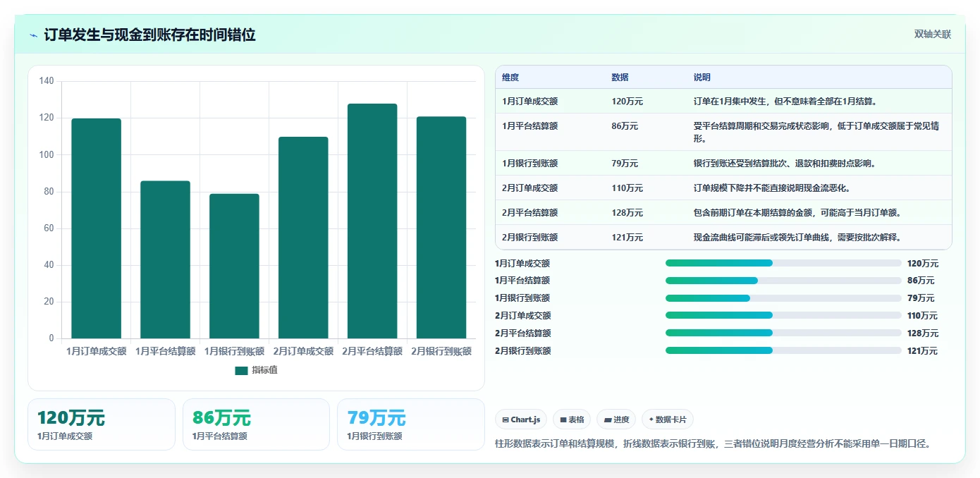Click the 1月订单成交额 bar in chart
Image resolution: width=980 pixels, height=478 pixels.
96,228
